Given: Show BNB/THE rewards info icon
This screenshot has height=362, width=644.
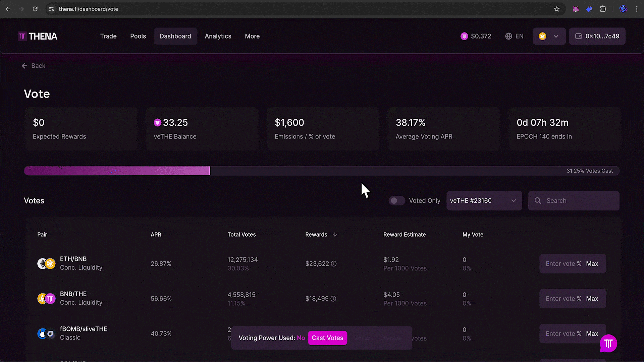Looking at the screenshot, I should [333, 299].
